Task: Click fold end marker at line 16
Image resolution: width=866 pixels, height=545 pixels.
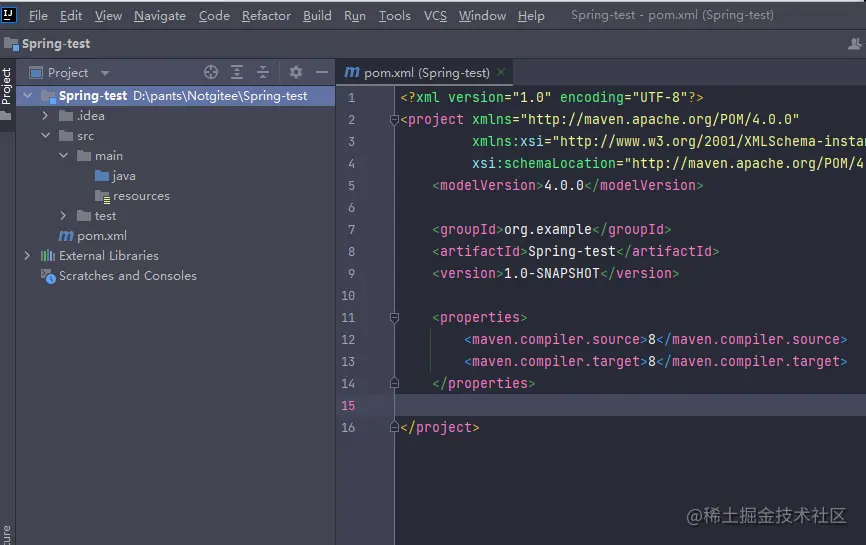Action: 394,427
